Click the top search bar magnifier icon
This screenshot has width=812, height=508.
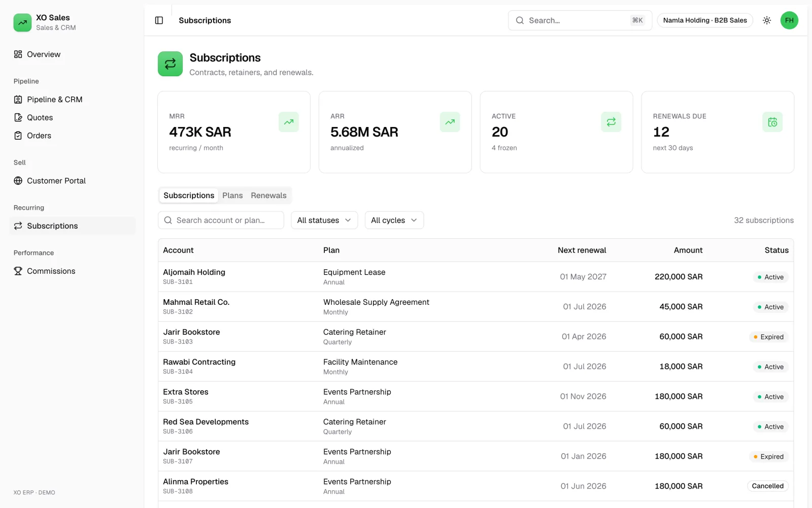[x=520, y=20]
